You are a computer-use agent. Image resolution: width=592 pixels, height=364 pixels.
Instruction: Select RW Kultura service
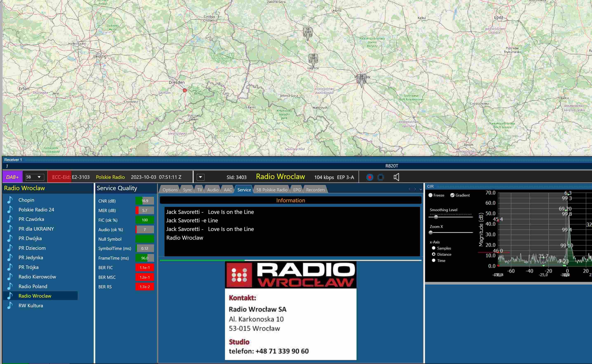[x=31, y=305]
